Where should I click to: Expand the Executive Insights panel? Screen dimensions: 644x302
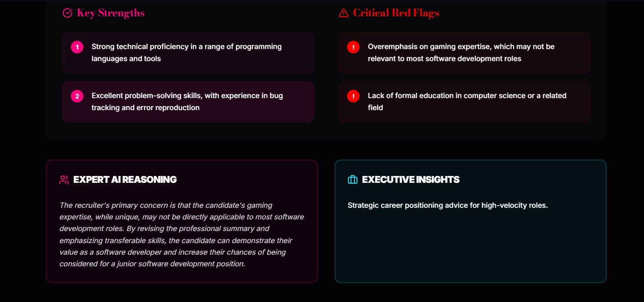tap(471, 221)
